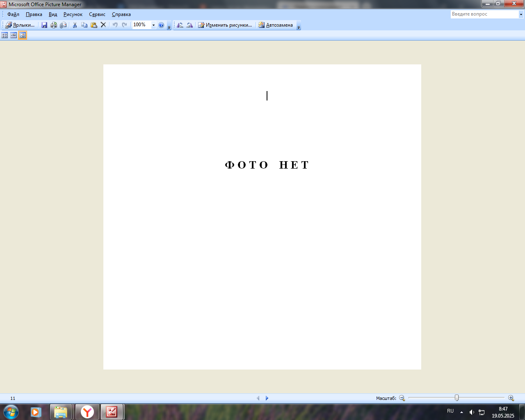Screen dimensions: 525x420
Task: Click the status bar text 11
Action: (13, 398)
